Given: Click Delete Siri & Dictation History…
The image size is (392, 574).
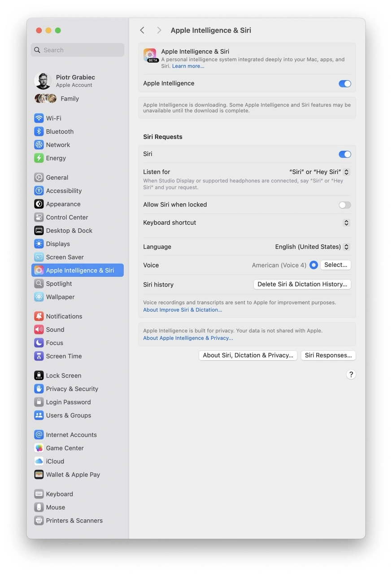Looking at the screenshot, I should point(302,284).
